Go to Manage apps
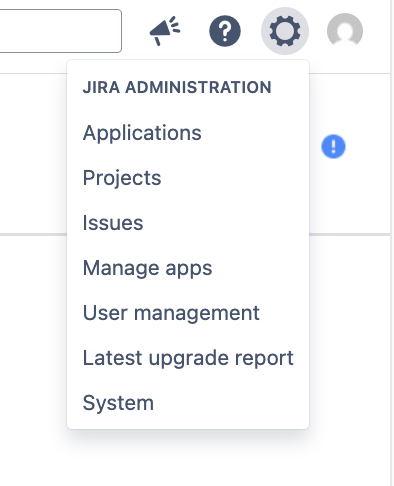 pyautogui.click(x=188, y=268)
